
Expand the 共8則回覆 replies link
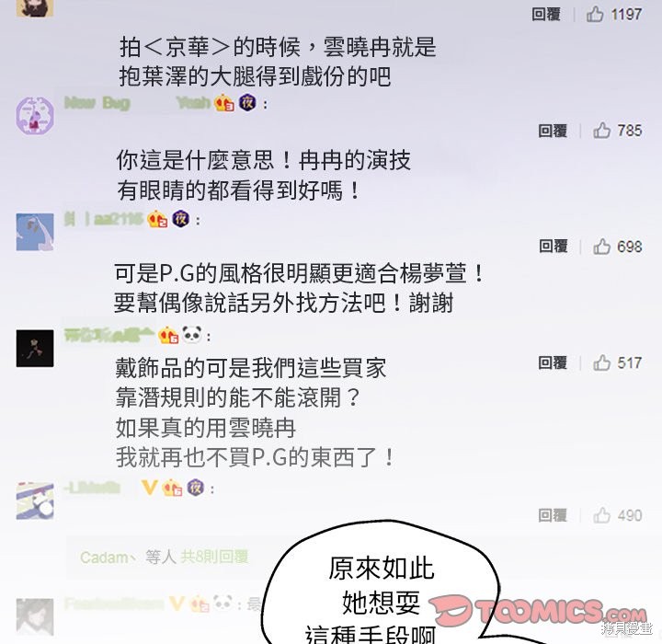(x=214, y=557)
